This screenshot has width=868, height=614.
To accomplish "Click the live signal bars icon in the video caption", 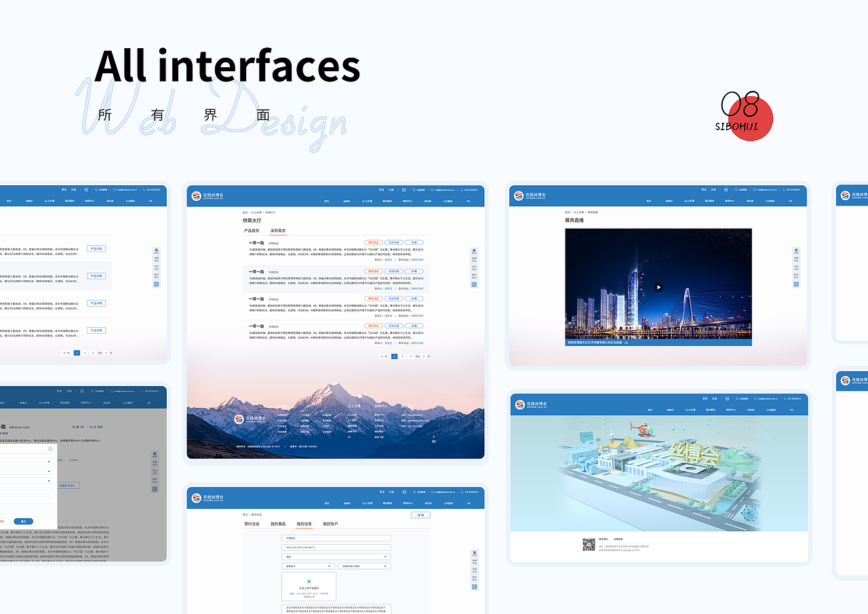I will (x=627, y=343).
